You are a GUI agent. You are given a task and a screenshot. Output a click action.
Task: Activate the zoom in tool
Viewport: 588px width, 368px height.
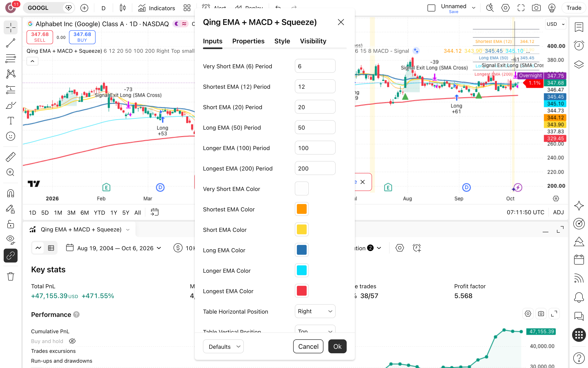(10, 173)
